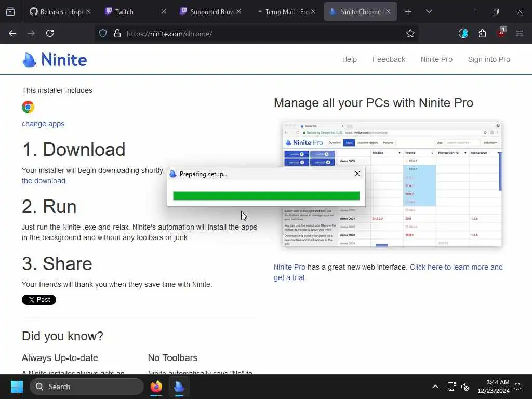This screenshot has width=532, height=399.
Task: Go back to the previous page
Action: coord(12,33)
